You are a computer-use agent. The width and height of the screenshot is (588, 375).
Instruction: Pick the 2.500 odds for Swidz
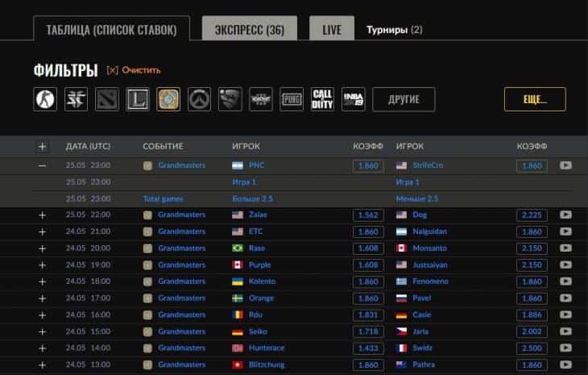(532, 348)
